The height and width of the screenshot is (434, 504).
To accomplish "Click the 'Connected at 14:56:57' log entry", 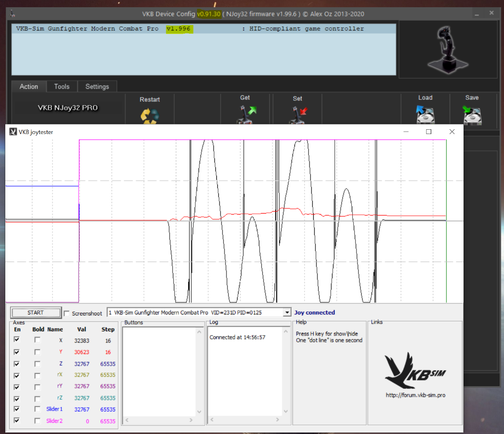I will [x=237, y=337].
